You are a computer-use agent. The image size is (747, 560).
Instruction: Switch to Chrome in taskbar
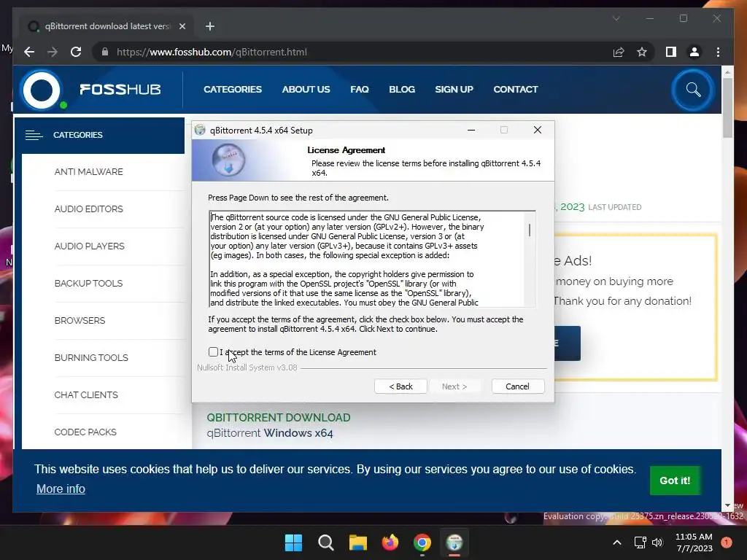(422, 542)
